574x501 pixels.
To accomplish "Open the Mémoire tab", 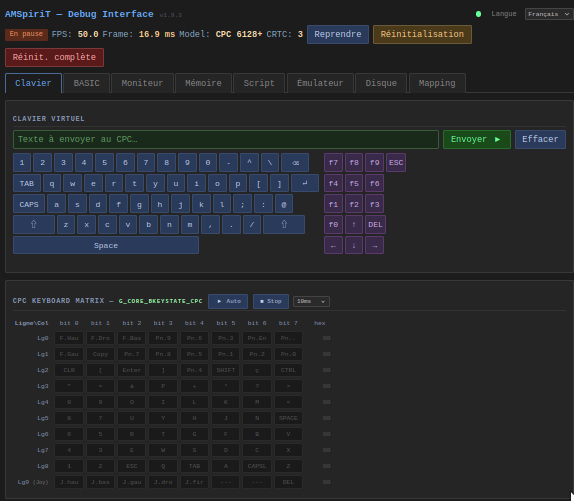I will tap(203, 83).
